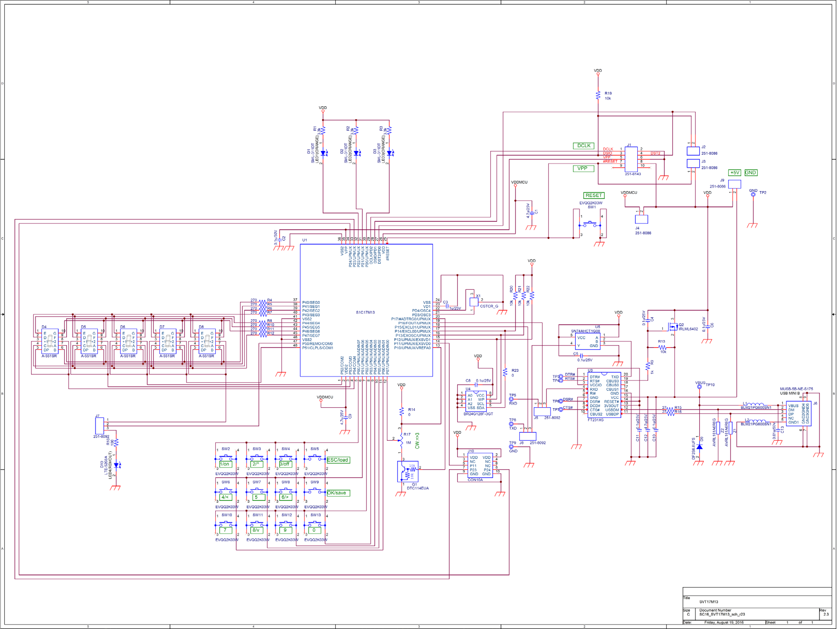Select the J6 USB Mini B connector
Screen dimensions: 840x629
point(798,413)
